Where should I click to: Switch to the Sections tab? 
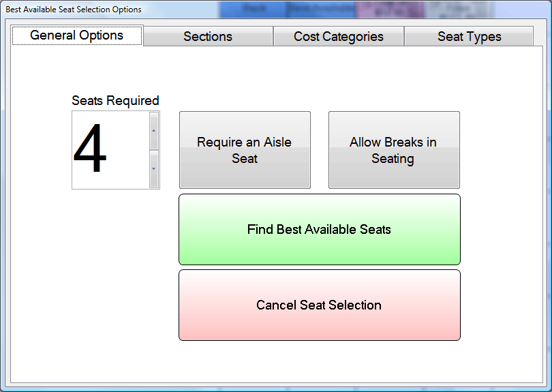[208, 37]
